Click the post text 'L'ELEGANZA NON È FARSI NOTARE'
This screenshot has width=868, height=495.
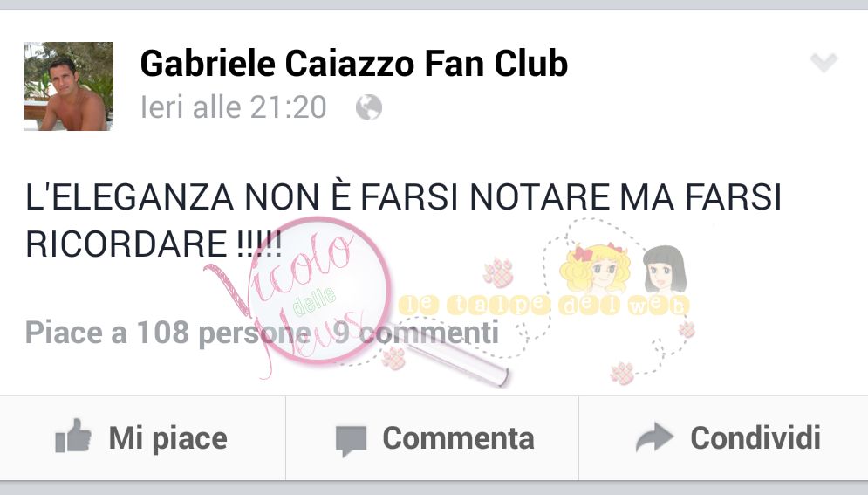click(x=319, y=197)
